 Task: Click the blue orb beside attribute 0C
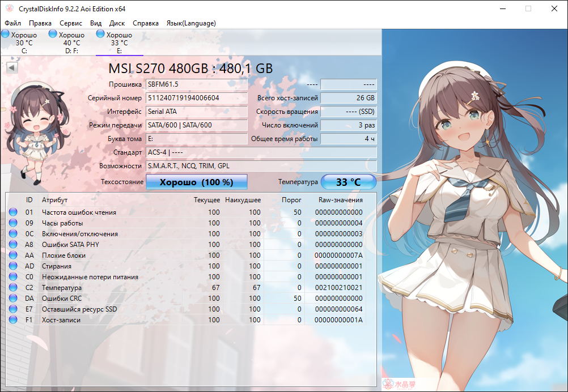[x=14, y=234]
